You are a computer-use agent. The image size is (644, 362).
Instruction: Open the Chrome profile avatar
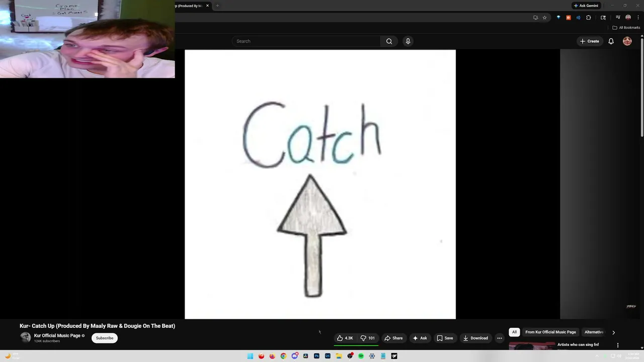tap(628, 17)
